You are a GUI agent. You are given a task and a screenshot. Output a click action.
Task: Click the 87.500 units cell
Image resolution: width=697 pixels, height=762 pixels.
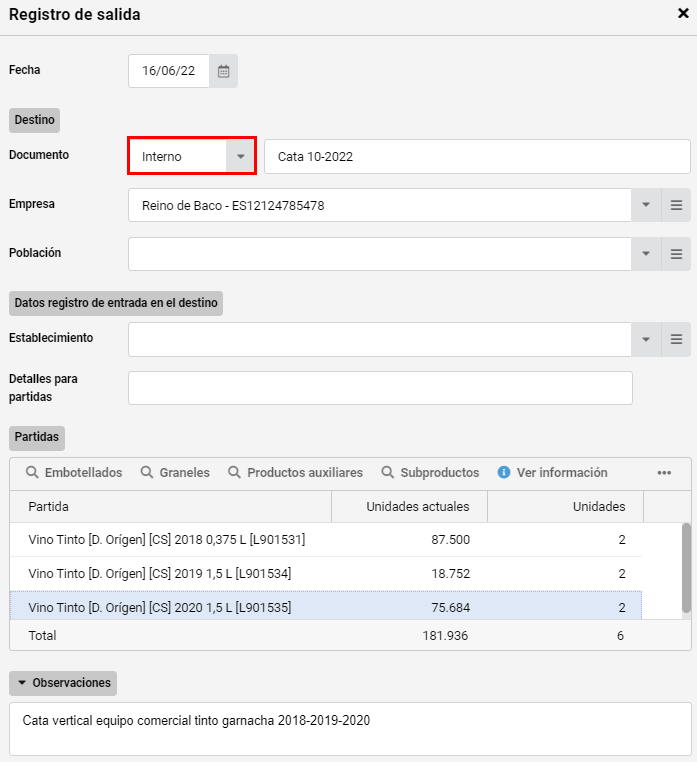click(x=409, y=539)
